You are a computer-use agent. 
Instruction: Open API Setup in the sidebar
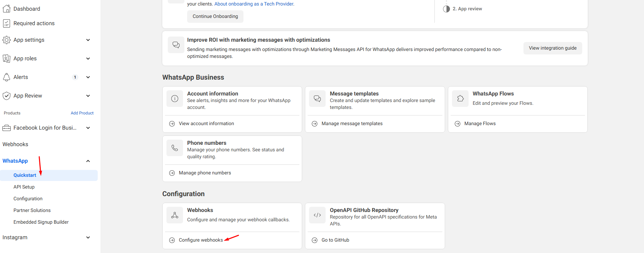point(24,187)
